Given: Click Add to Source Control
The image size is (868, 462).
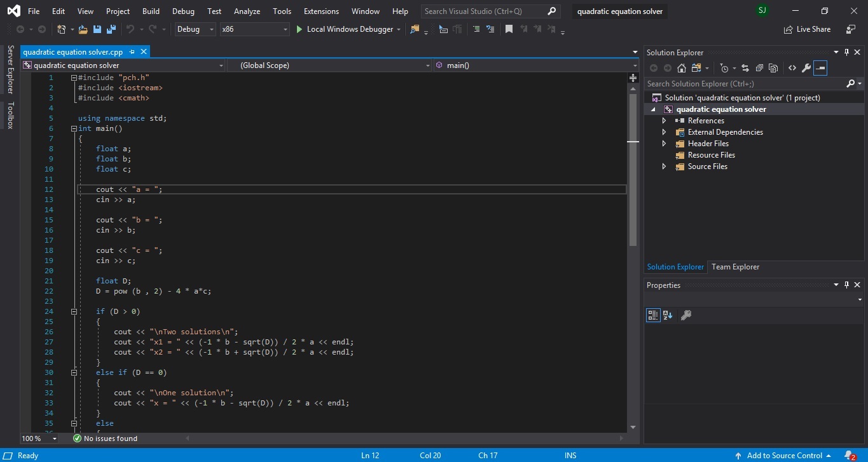Looking at the screenshot, I should [784, 455].
